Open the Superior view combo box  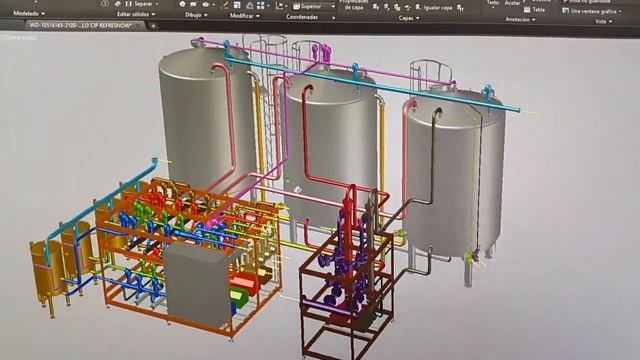[x=314, y=7]
